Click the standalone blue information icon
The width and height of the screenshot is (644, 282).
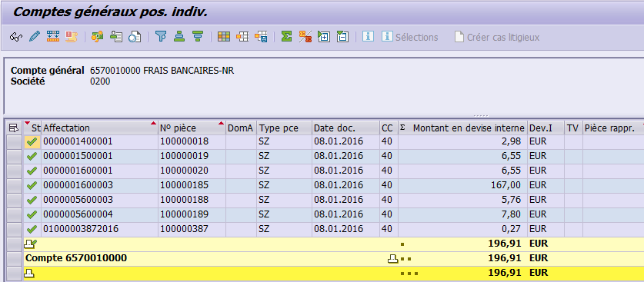click(368, 36)
